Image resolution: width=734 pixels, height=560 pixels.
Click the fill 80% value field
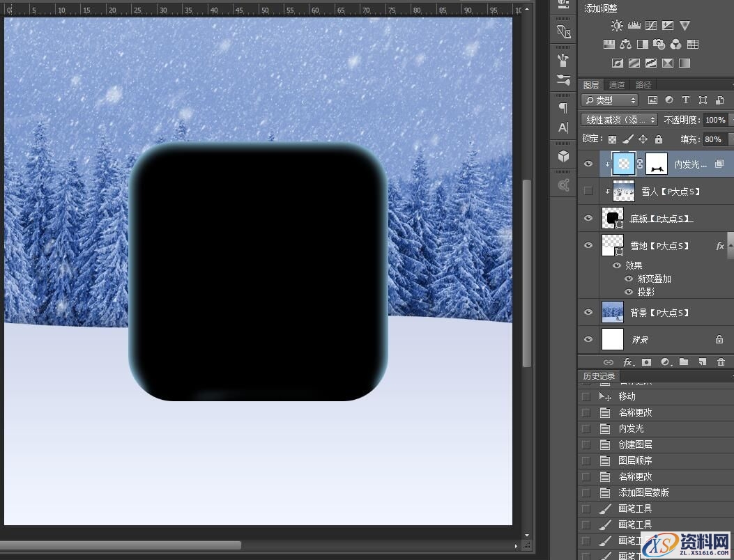coord(713,139)
